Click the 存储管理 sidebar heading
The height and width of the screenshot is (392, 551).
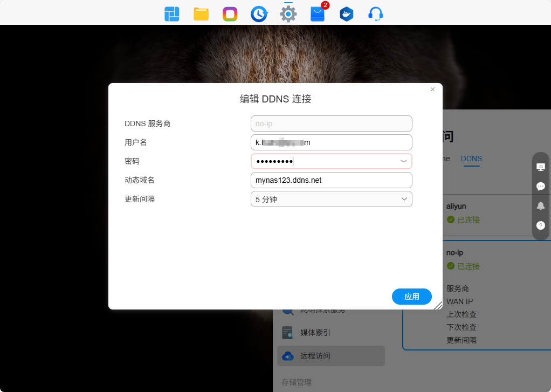point(297,382)
